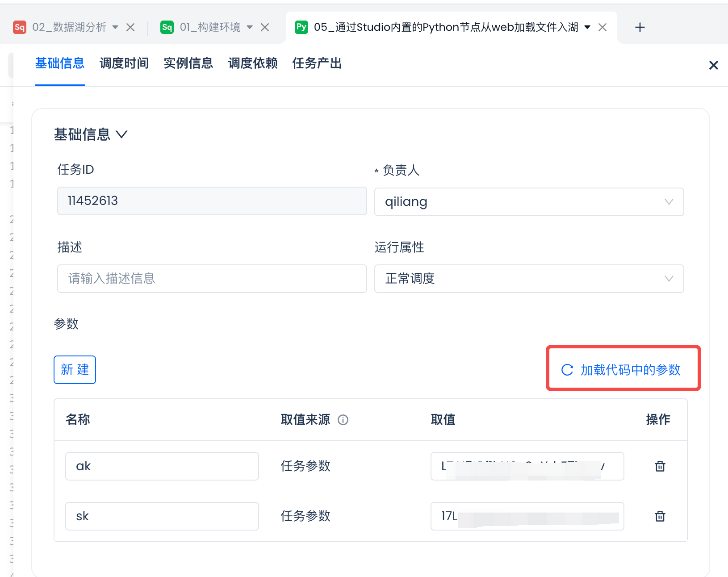The width and height of the screenshot is (728, 577).
Task: Collapse the 基础信息 section
Action: coord(121,134)
